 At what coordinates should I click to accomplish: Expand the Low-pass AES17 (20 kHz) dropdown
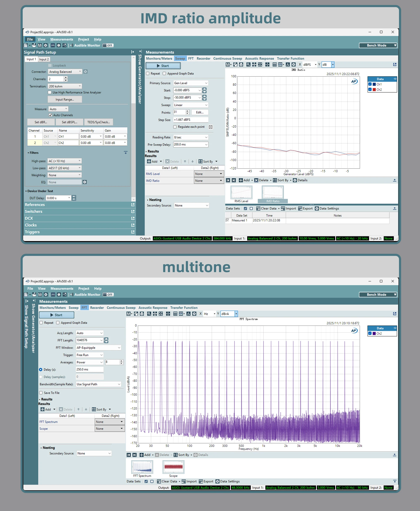[64, 168]
